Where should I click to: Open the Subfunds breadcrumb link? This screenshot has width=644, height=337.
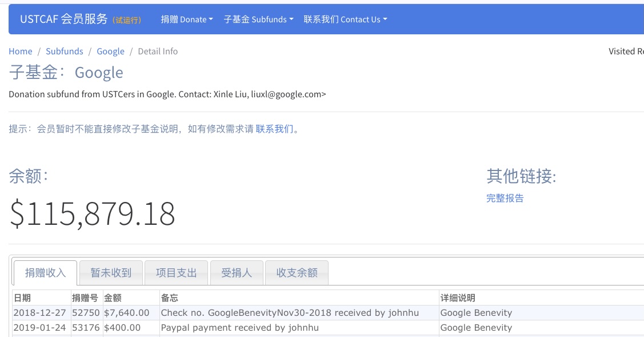click(64, 51)
